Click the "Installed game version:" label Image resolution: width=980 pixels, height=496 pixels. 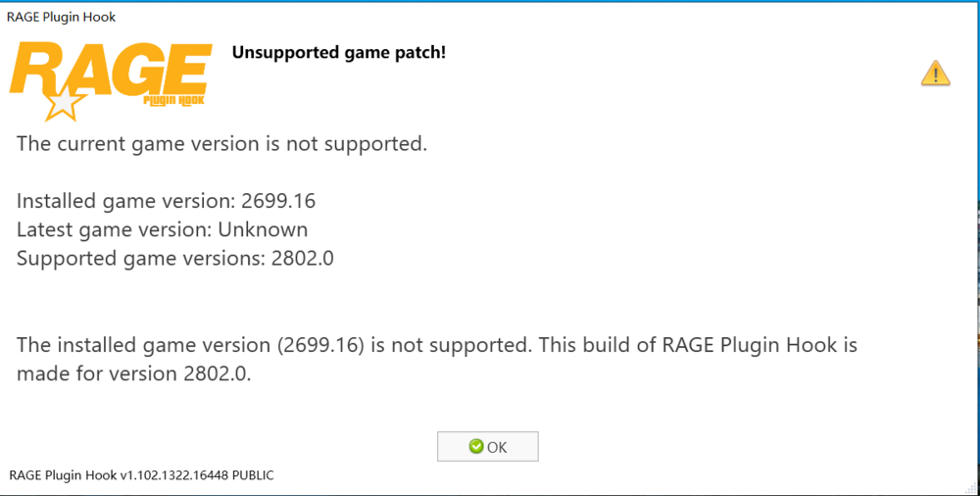click(125, 202)
